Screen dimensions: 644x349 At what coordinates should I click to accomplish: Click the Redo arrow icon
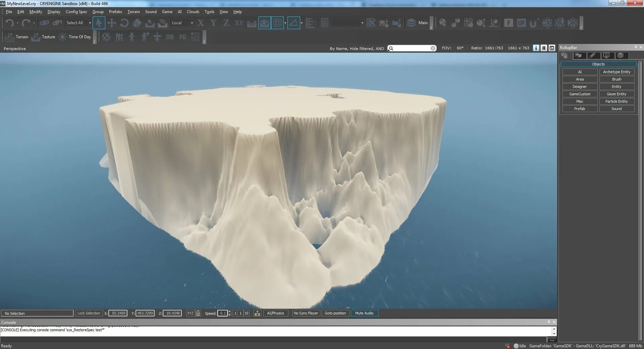pos(25,23)
